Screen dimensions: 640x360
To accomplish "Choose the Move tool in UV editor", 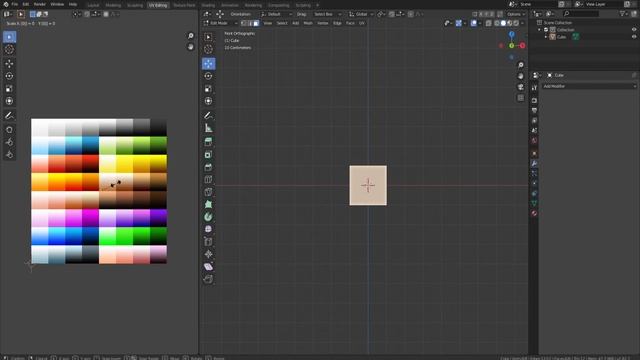I will pos(9,64).
